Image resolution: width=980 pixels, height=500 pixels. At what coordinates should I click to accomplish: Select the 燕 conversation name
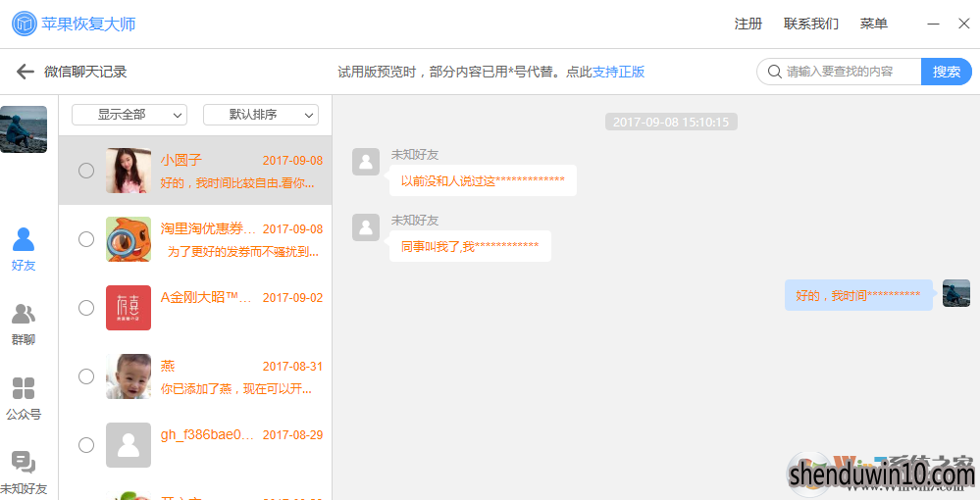[168, 367]
